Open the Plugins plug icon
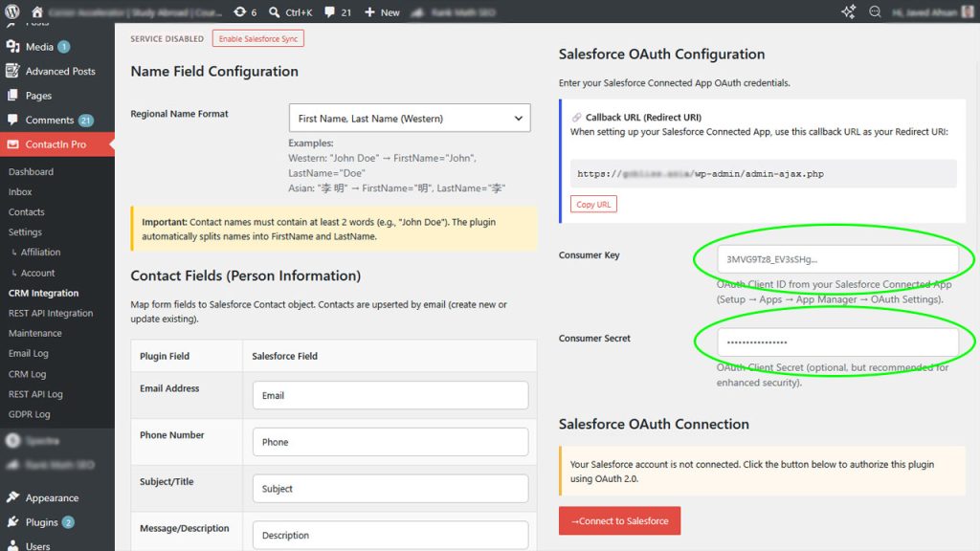The image size is (980, 551). point(12,522)
